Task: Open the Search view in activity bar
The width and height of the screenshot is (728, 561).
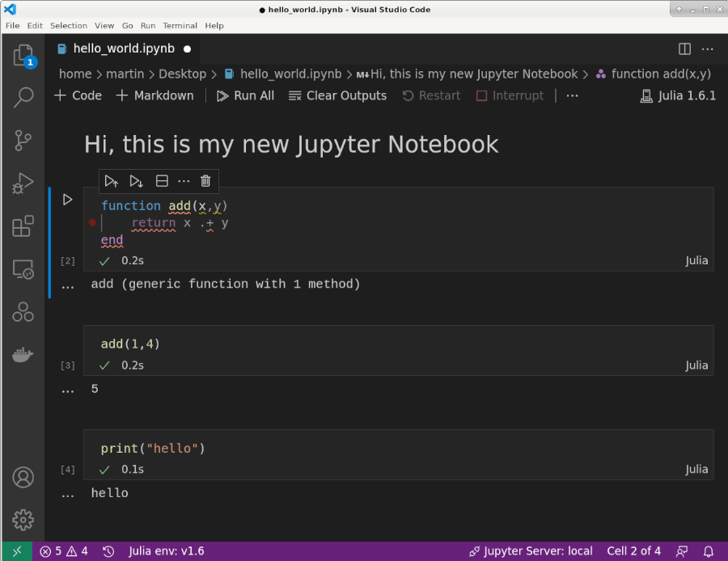Action: (x=23, y=98)
